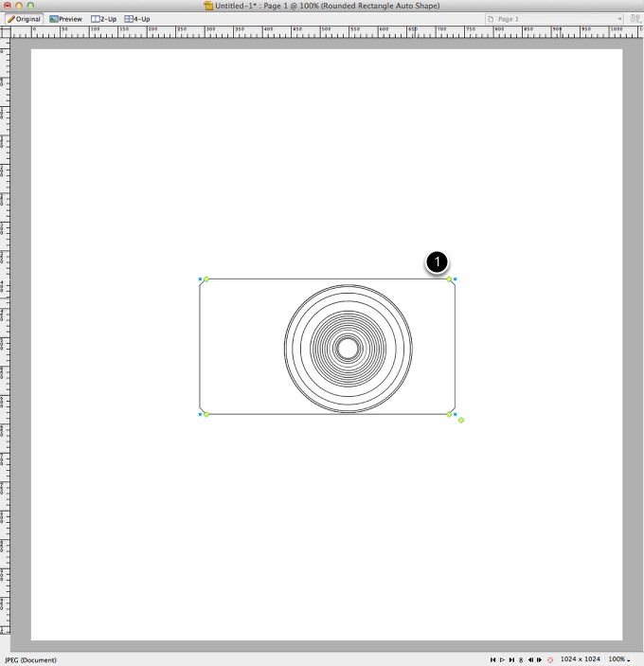Click the top-right yellow roundness control point

pos(449,279)
